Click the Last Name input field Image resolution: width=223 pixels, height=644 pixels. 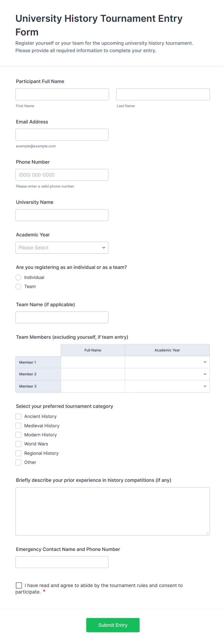coord(163,94)
